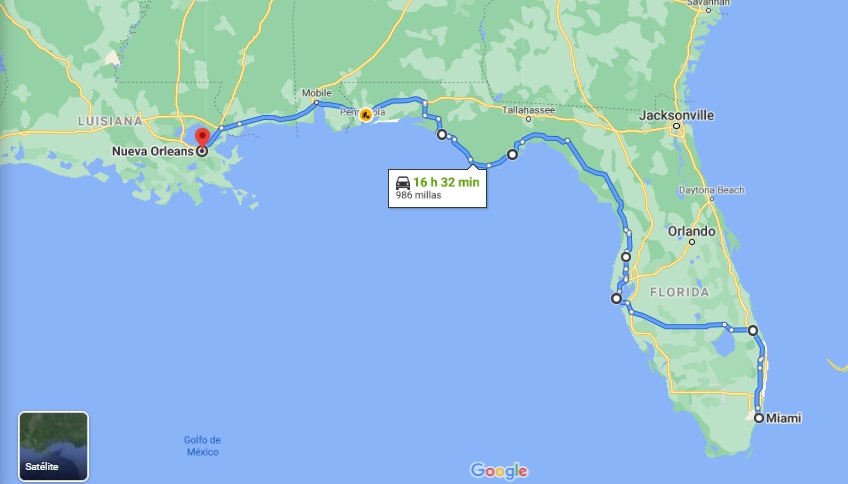Click the Orlando city label

click(x=691, y=231)
